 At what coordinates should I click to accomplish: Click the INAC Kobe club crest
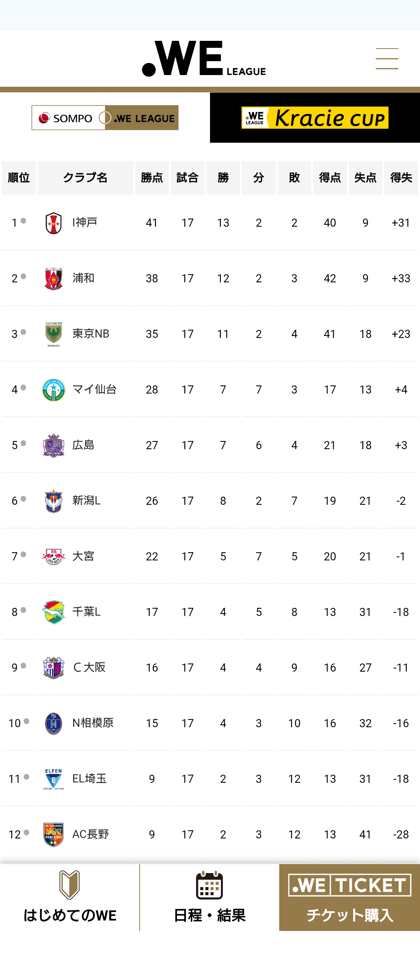point(54,223)
